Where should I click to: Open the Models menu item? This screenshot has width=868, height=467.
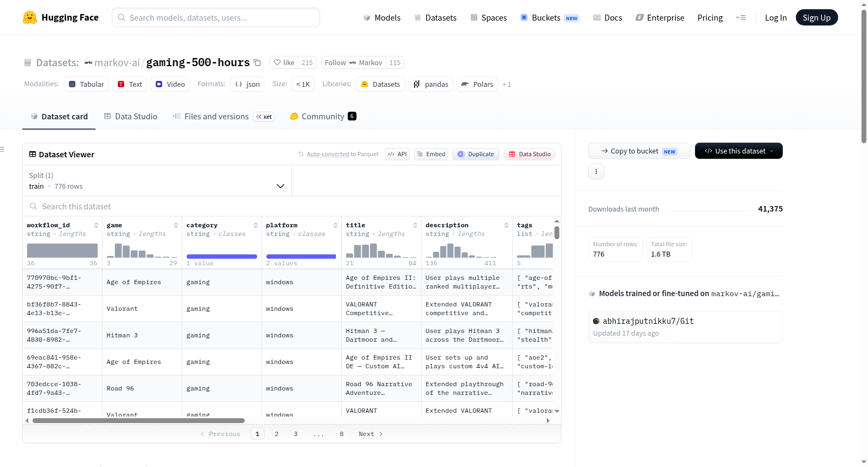[x=382, y=17]
